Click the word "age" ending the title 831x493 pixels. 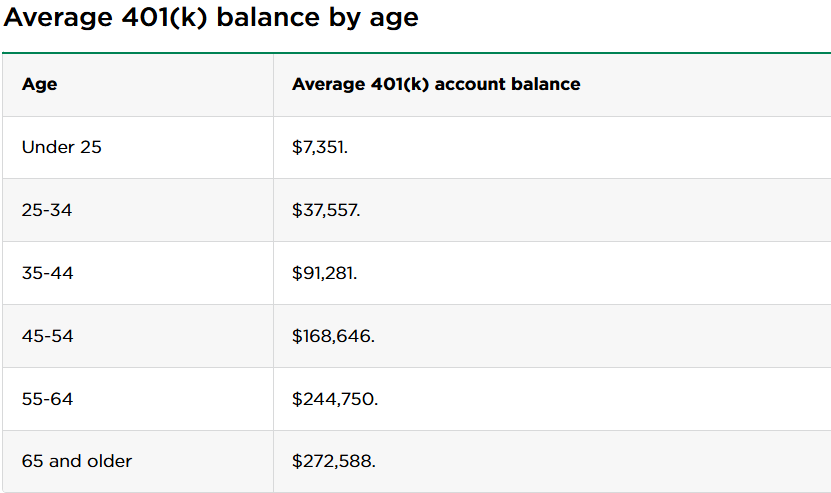394,20
